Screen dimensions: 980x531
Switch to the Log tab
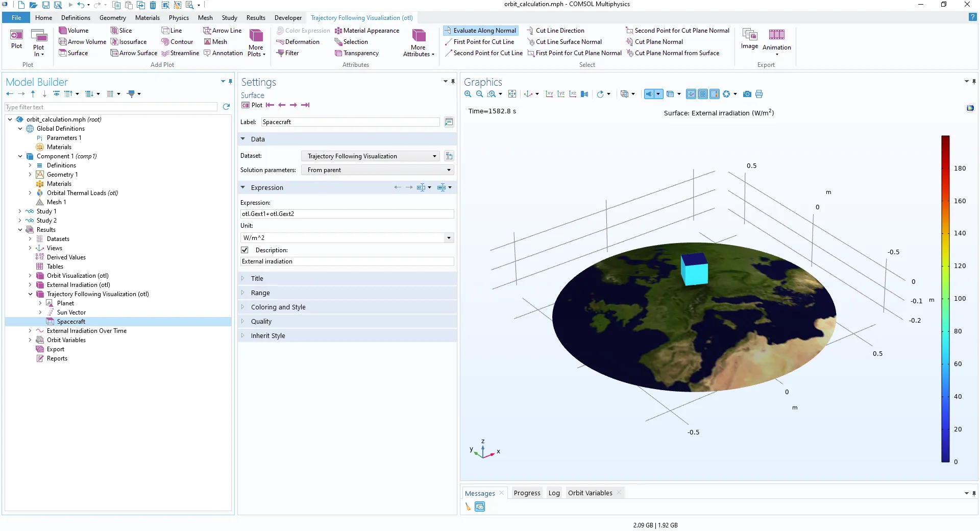pos(554,493)
